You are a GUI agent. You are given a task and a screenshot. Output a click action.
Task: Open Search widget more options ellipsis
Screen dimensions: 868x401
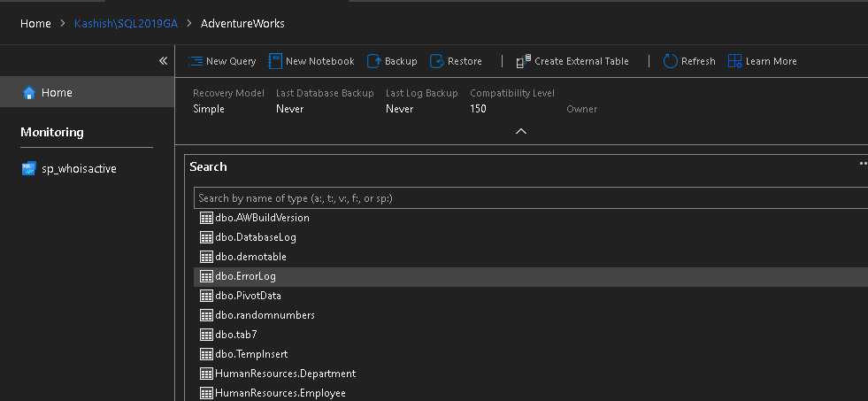coord(863,164)
